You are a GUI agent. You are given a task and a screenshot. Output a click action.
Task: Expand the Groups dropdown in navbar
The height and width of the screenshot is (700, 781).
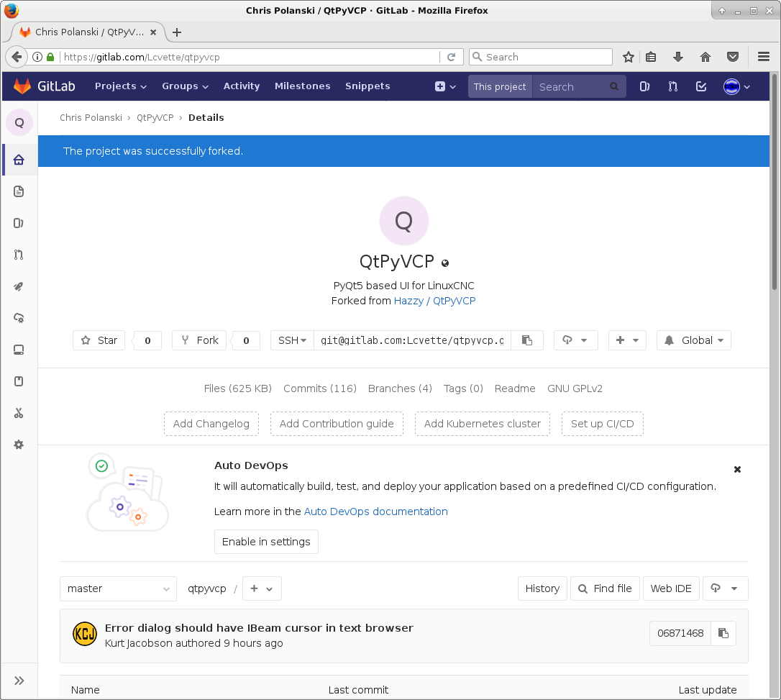point(185,86)
